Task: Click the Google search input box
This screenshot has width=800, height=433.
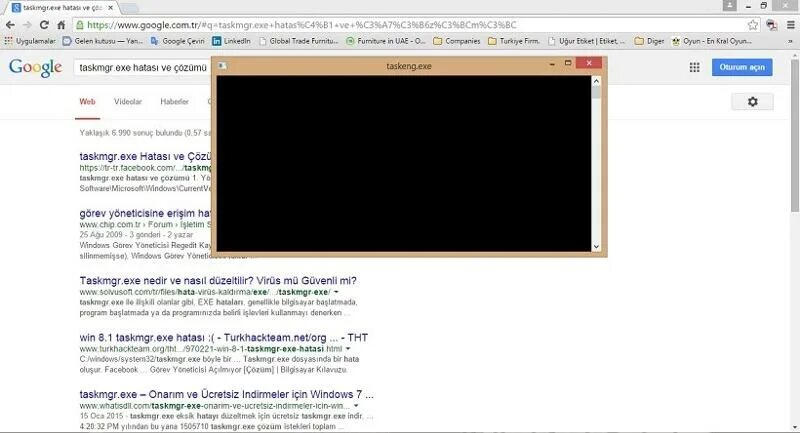Action: (143, 67)
